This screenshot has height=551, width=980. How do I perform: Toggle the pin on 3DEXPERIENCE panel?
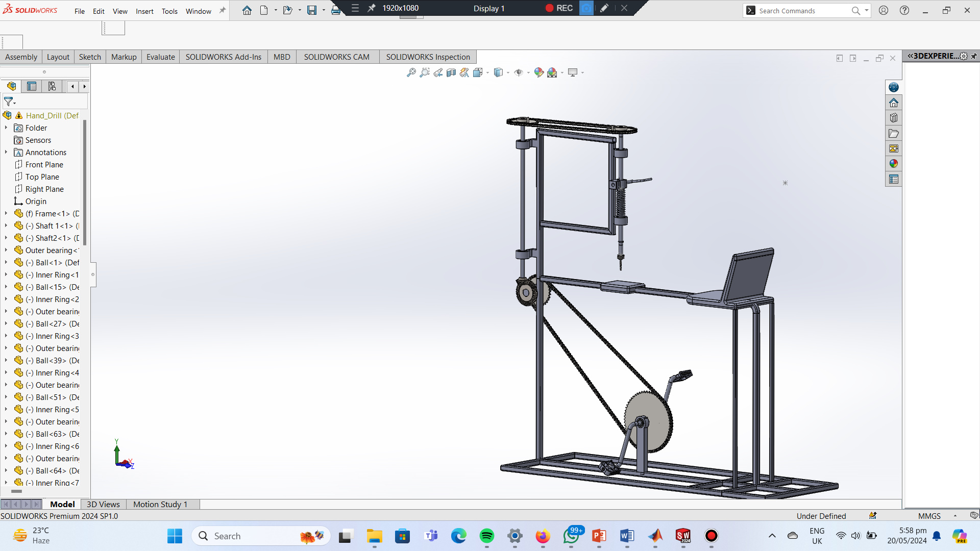974,56
